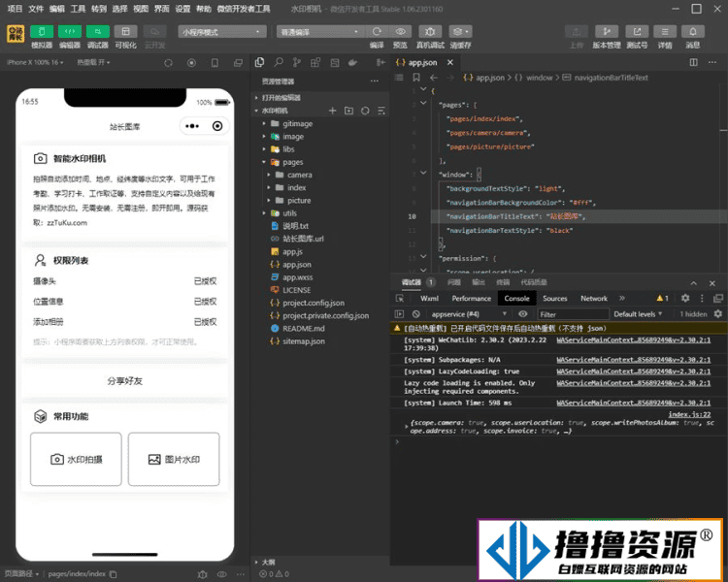The height and width of the screenshot is (582, 728).
Task: Toggle the editor (编辑器) panel button
Action: (70, 32)
